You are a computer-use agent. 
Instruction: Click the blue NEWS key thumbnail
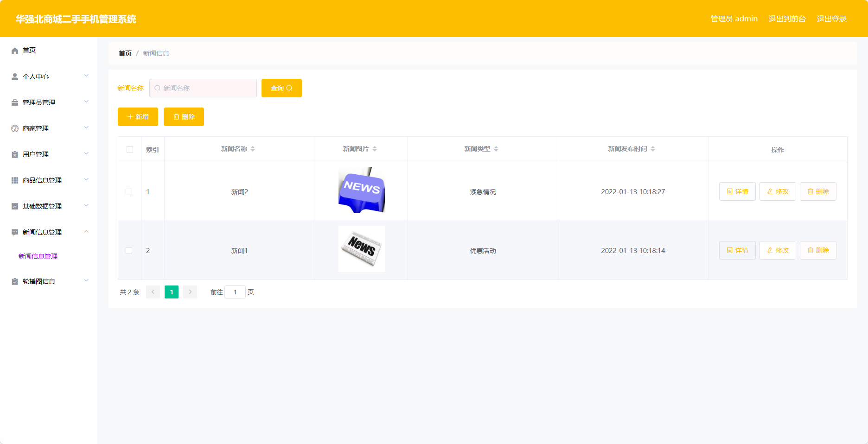click(x=362, y=190)
